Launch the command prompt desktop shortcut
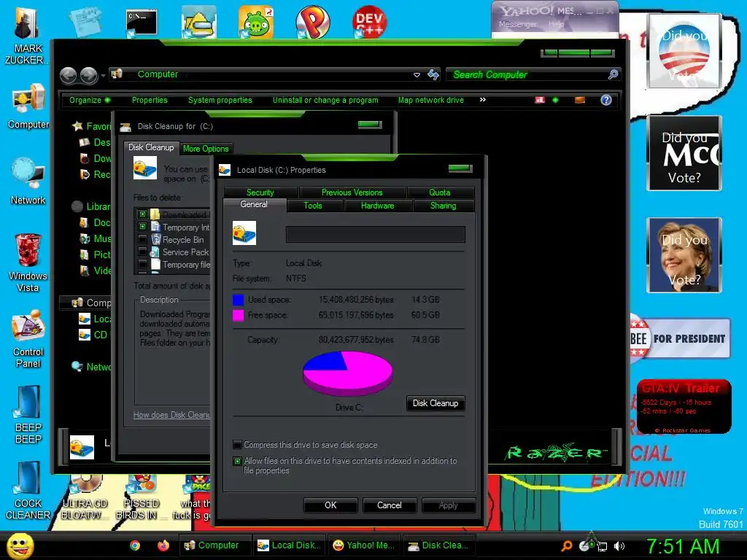This screenshot has height=560, width=747. point(141,23)
